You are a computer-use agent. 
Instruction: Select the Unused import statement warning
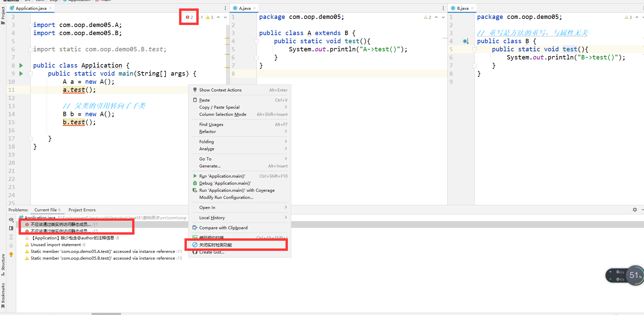[55, 245]
